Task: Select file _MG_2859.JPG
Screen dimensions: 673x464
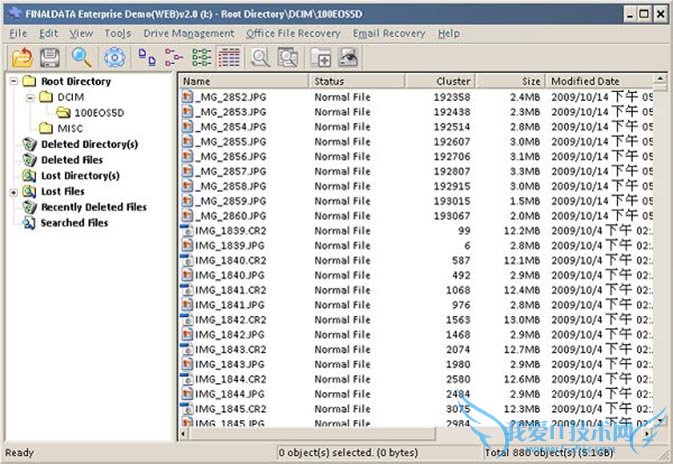Action: [231, 201]
